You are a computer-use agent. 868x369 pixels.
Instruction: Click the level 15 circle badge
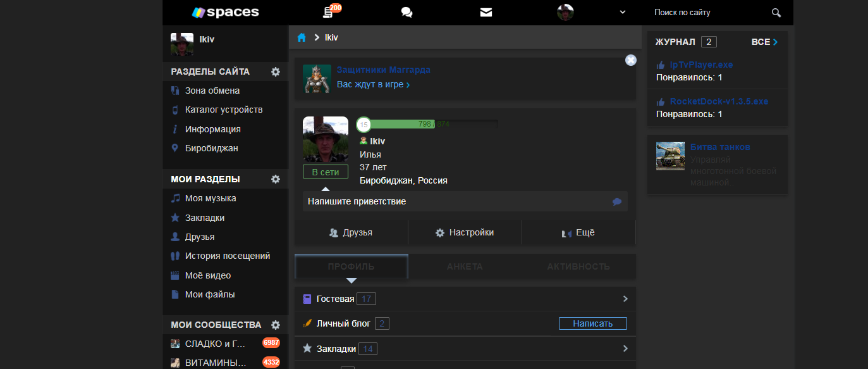[364, 125]
